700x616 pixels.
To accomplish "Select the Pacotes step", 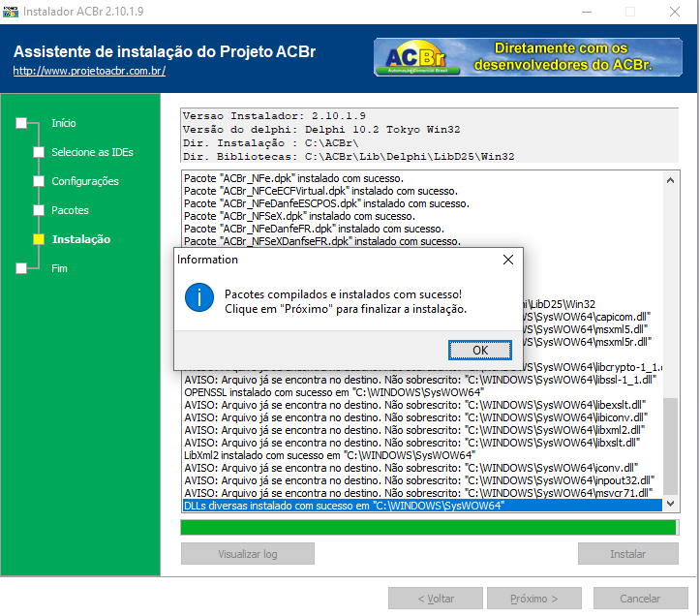I will pyautogui.click(x=70, y=210).
